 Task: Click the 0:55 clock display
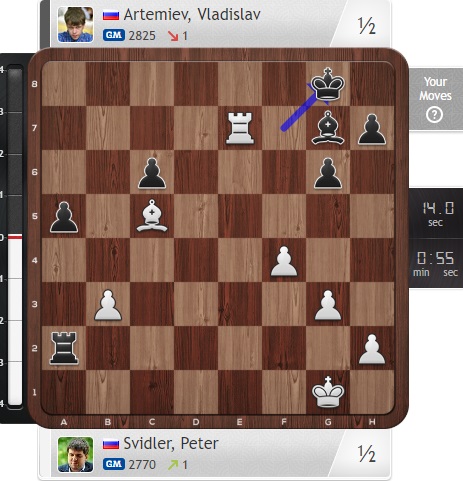point(436,263)
